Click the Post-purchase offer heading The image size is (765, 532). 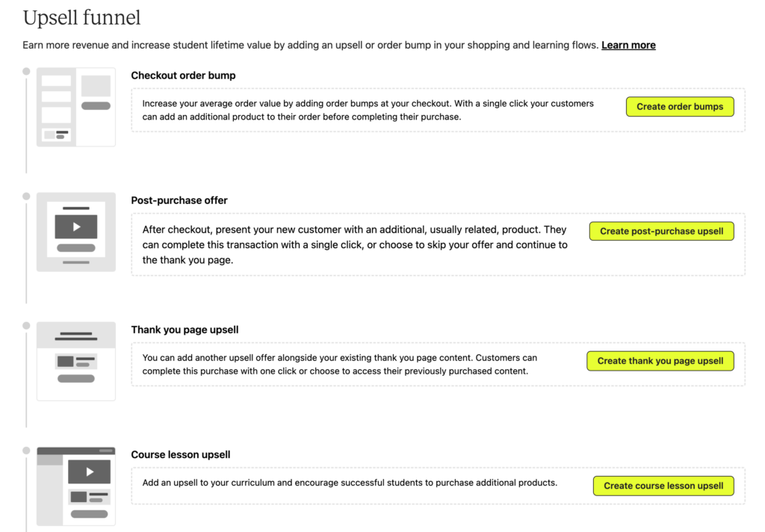pyautogui.click(x=179, y=200)
